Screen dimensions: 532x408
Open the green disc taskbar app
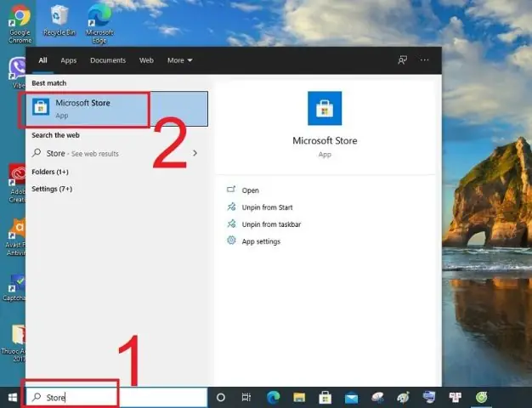tap(482, 397)
